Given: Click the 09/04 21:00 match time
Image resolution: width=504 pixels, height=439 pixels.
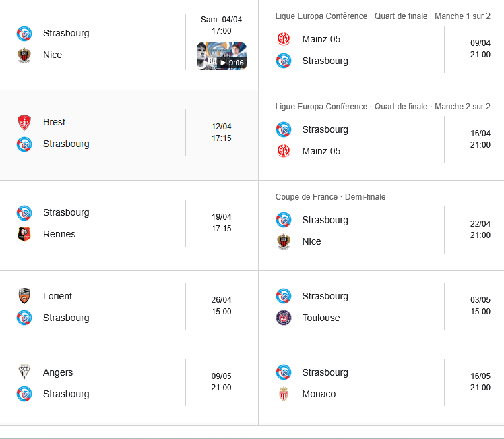Looking at the screenshot, I should coord(480,49).
